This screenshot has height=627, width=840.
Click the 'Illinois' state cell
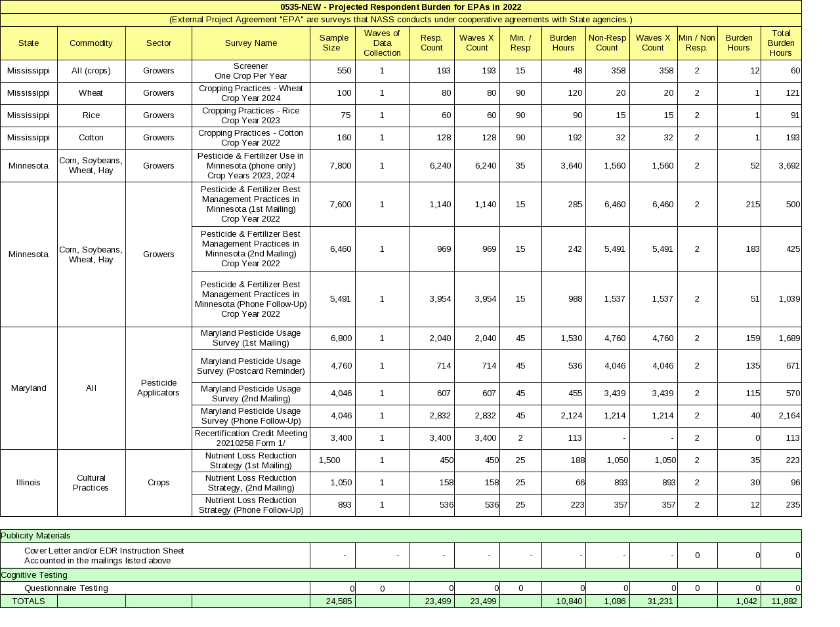click(x=29, y=483)
